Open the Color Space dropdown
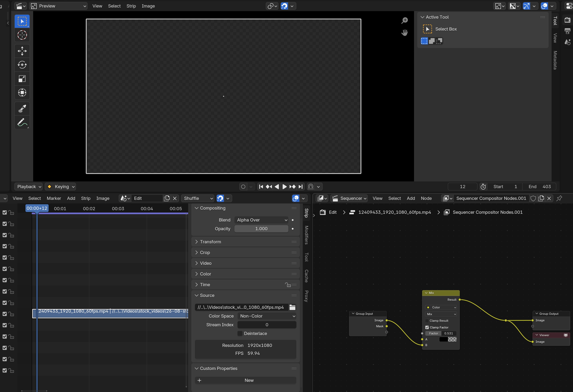This screenshot has height=392, width=573. [x=267, y=316]
